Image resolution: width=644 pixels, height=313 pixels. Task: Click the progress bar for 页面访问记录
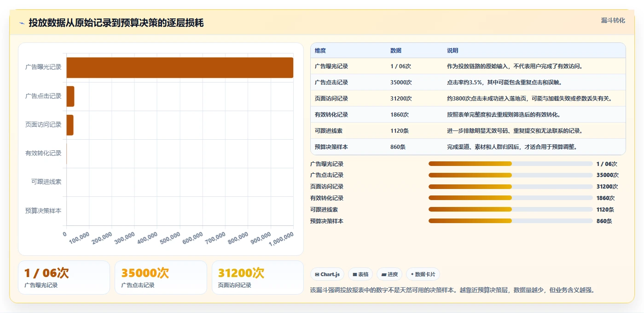point(511,187)
